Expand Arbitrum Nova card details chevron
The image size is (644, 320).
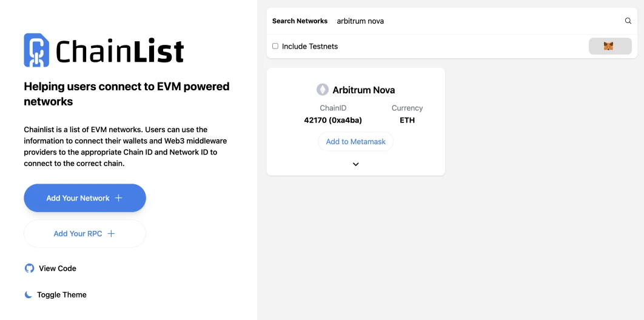coord(356,164)
